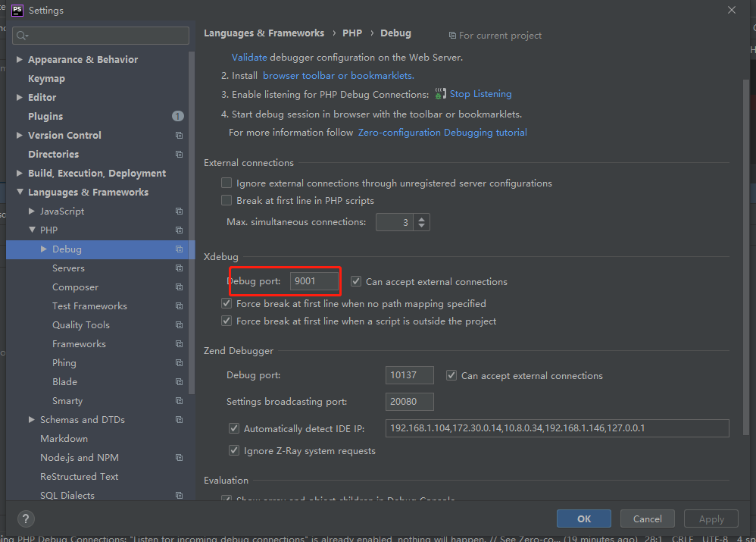Click the Cancel button
This screenshot has height=542, width=756.
[647, 519]
